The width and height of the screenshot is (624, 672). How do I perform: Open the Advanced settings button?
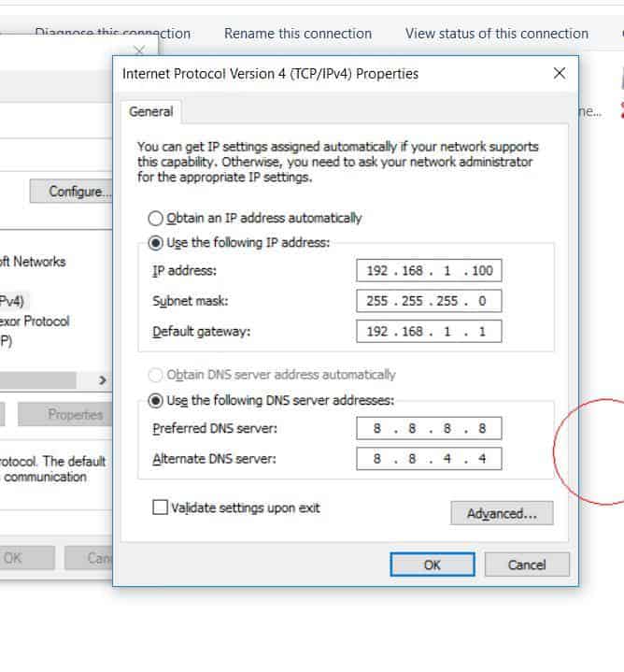click(502, 513)
